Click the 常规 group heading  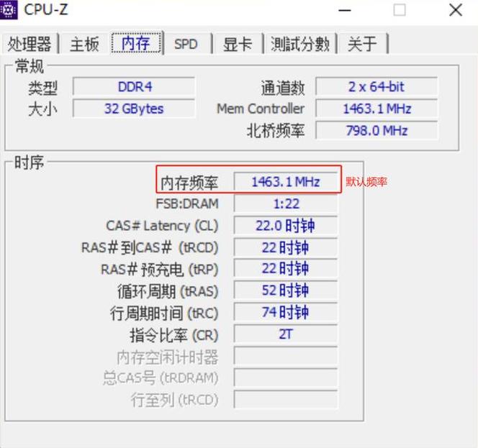tap(30, 66)
